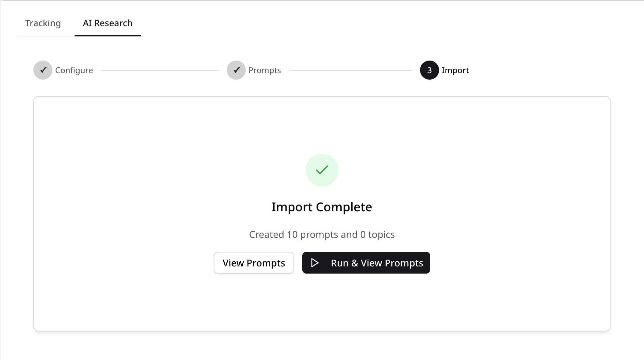Click the Prompts step checkmark circle

pos(236,70)
